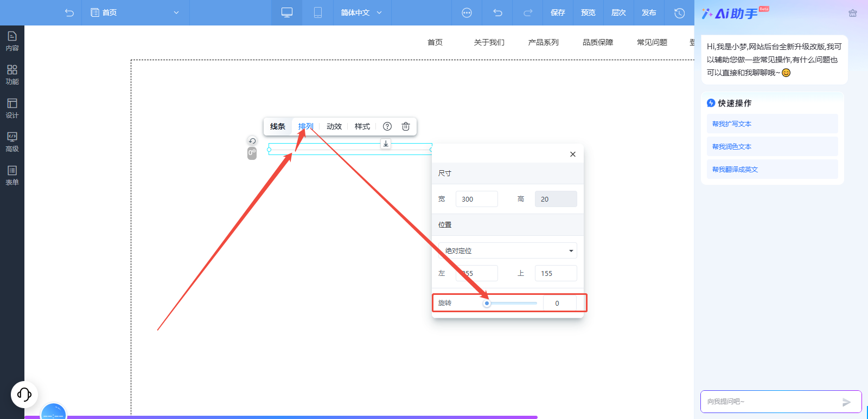This screenshot has width=868, height=419.
Task: Click the download handle on the line
Action: click(x=386, y=144)
